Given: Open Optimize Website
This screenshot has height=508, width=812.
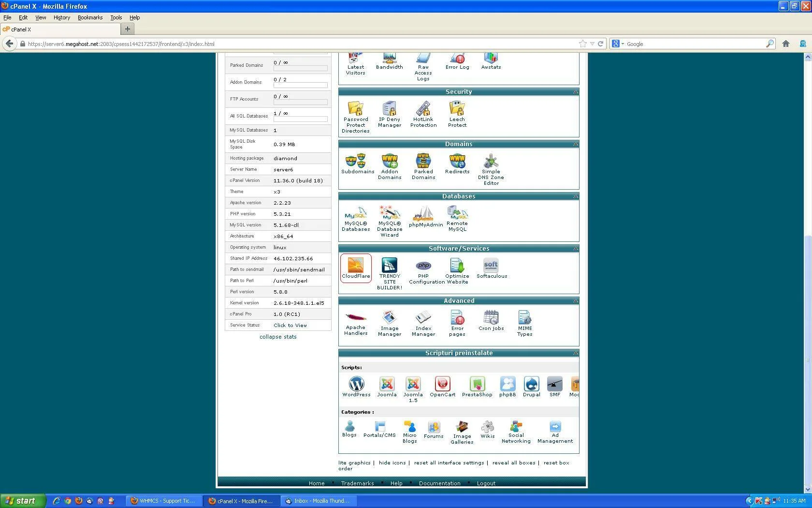Looking at the screenshot, I should pos(457,271).
